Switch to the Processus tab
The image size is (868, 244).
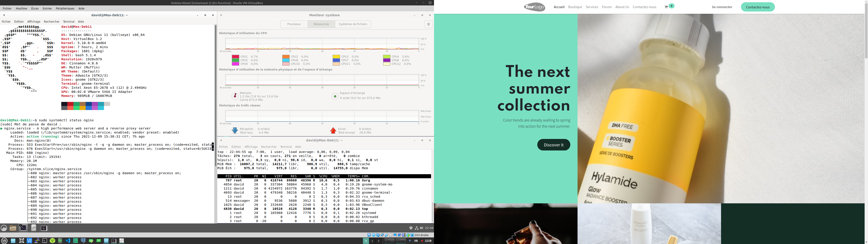294,24
